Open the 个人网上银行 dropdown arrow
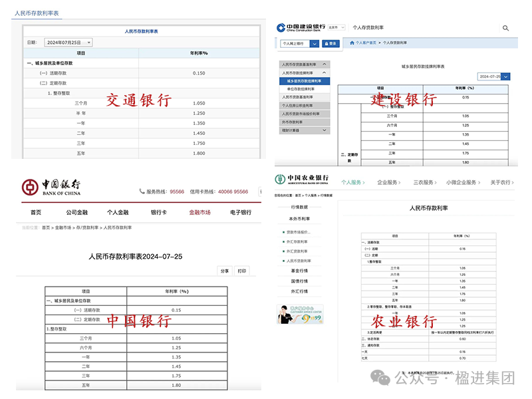Screen dimensions: 532x399 click(x=315, y=44)
